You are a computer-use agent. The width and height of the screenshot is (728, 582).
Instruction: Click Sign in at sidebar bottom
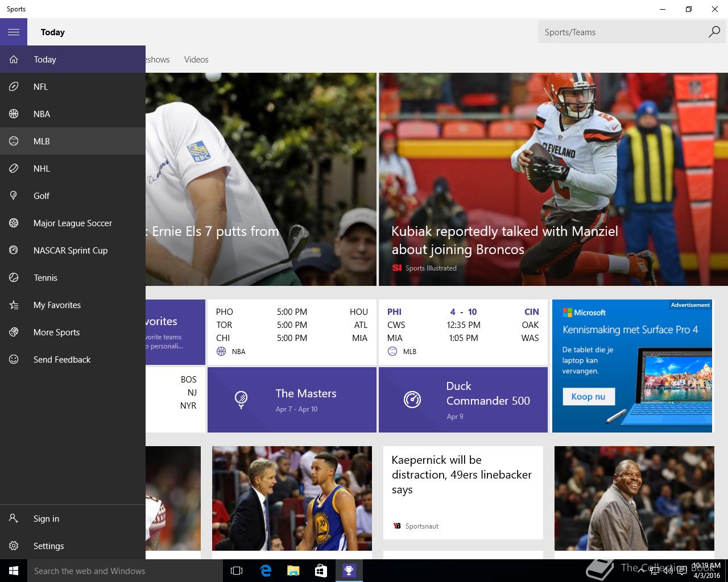pos(73,518)
